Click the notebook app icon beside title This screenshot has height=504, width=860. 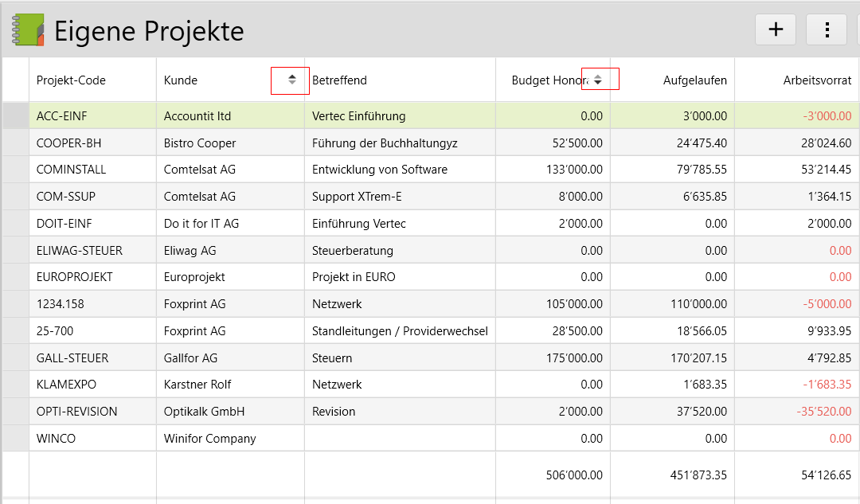pos(28,30)
